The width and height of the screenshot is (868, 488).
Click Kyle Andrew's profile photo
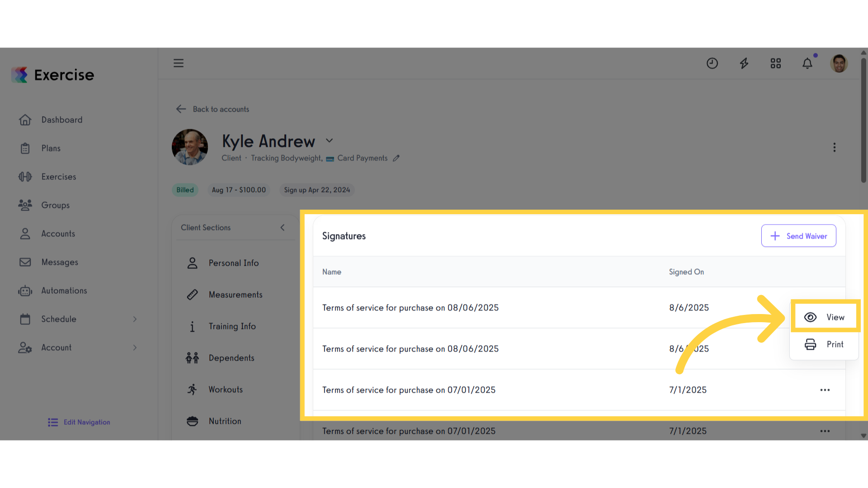point(190,147)
